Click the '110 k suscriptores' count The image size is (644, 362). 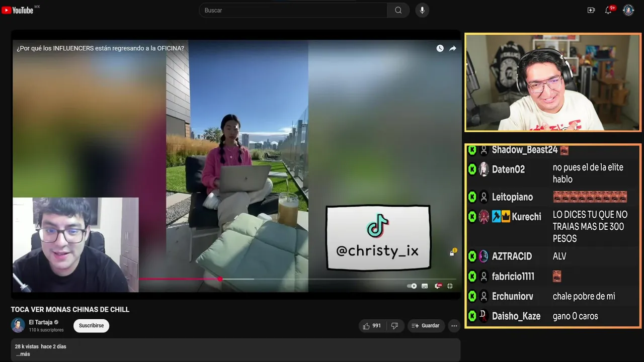(x=46, y=330)
